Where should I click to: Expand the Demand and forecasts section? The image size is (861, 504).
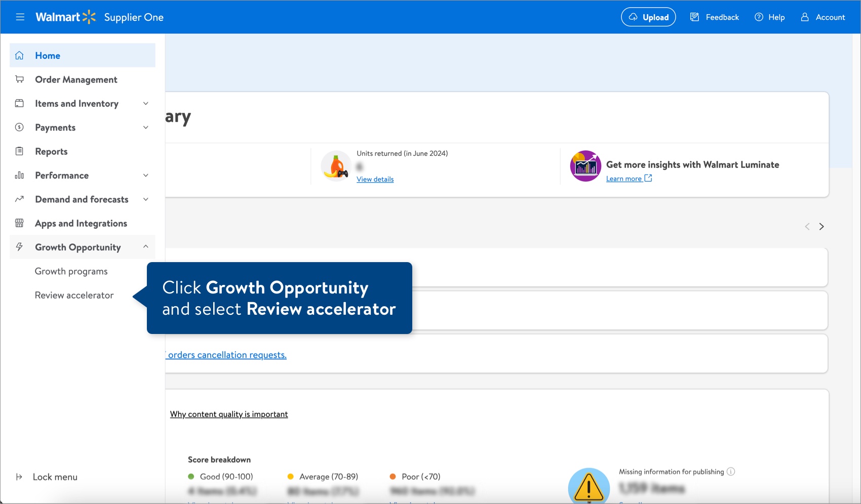click(x=146, y=199)
